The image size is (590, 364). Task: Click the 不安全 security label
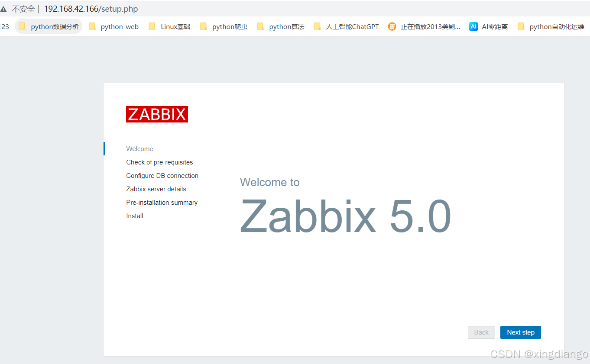point(23,9)
